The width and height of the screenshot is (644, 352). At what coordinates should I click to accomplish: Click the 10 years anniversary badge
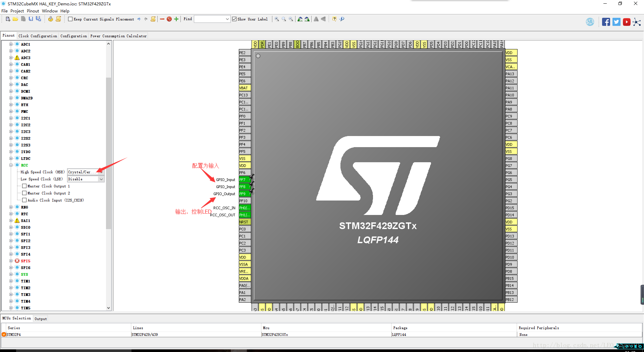590,22
